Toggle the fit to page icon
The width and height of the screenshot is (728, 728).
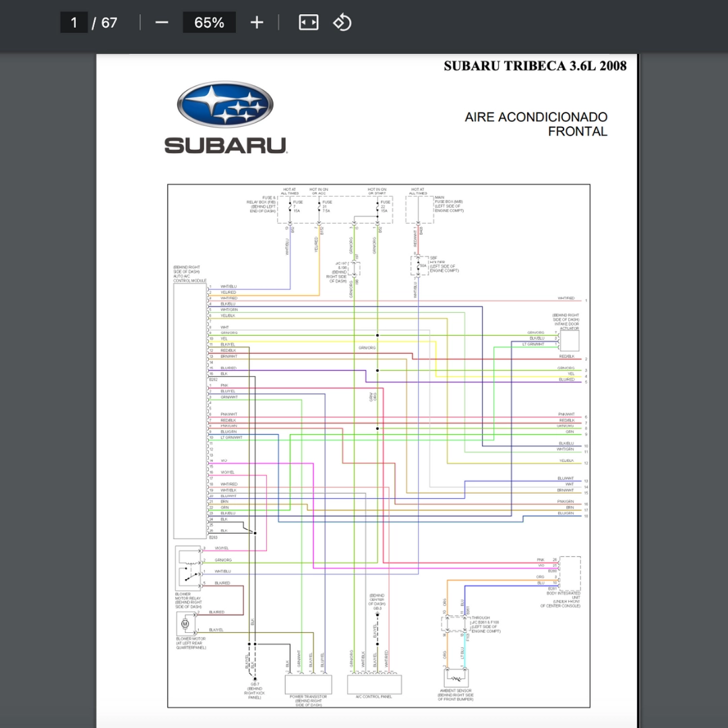tap(308, 22)
